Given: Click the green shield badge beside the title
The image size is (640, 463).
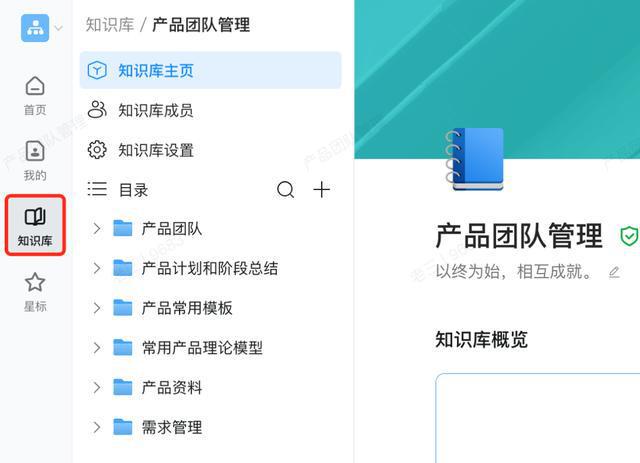Looking at the screenshot, I should click(628, 236).
